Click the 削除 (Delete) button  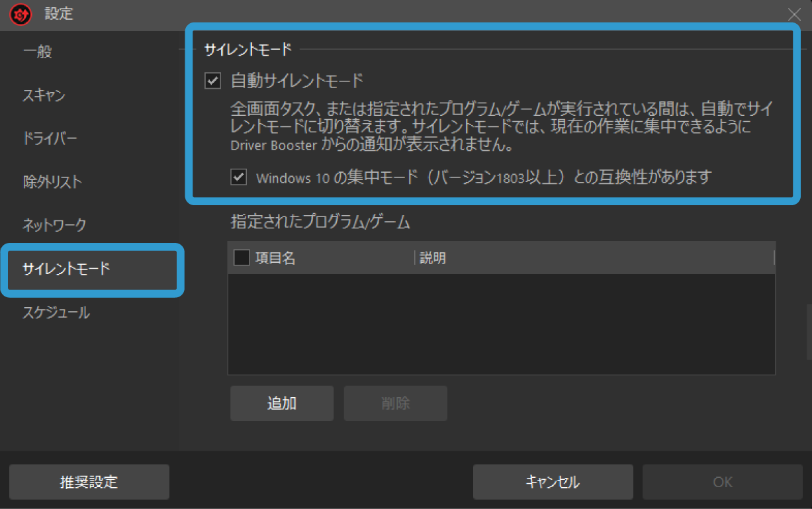395,403
